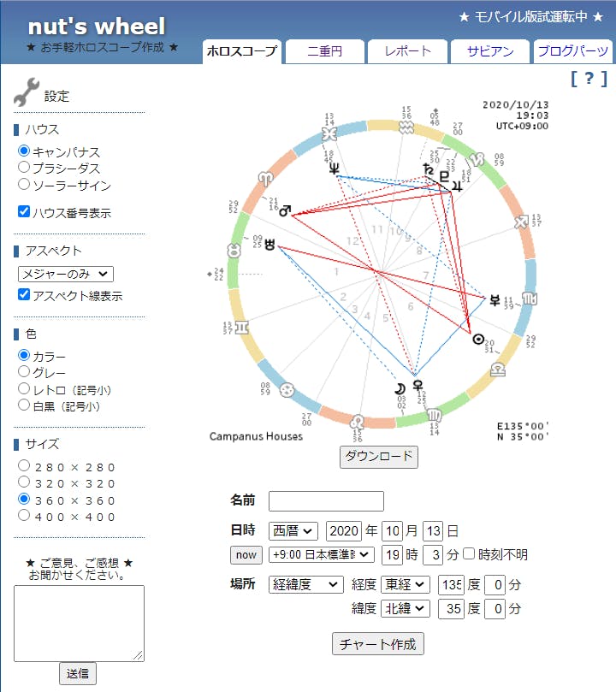
Task: Click the Jupiter planet glyph
Action: pos(458,186)
